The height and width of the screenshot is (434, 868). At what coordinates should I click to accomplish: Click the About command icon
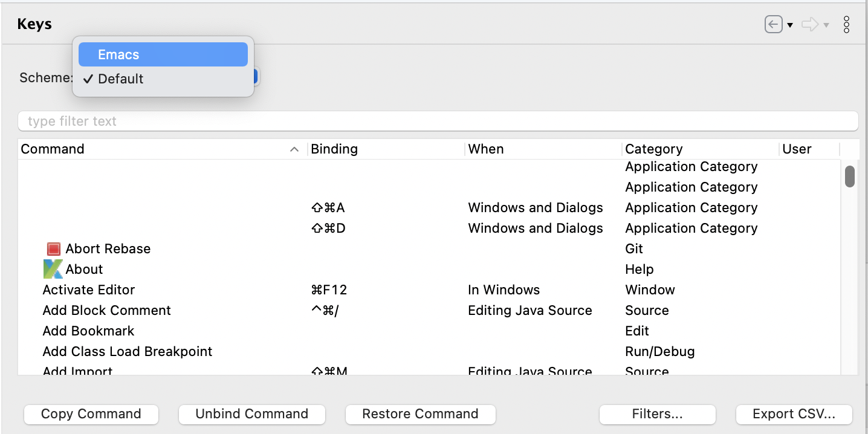coord(53,270)
